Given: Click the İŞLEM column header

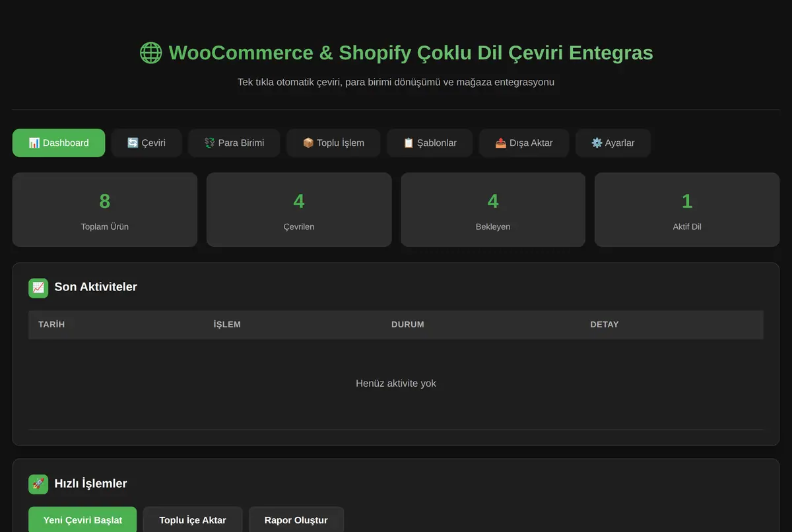Looking at the screenshot, I should pyautogui.click(x=227, y=325).
